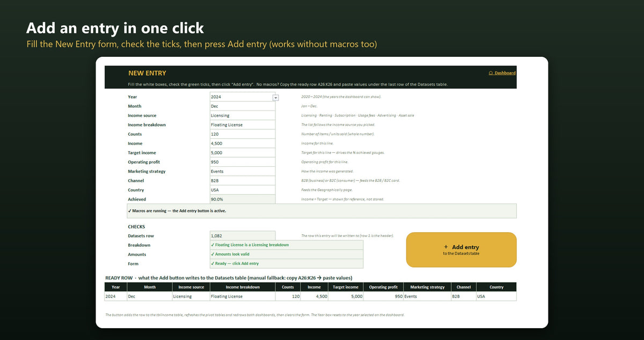644x340 pixels.
Task: Select the Target income box showing 5,000
Action: pos(243,153)
